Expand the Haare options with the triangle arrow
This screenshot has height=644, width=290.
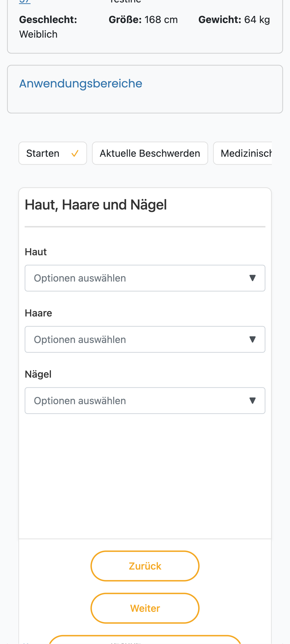click(252, 339)
